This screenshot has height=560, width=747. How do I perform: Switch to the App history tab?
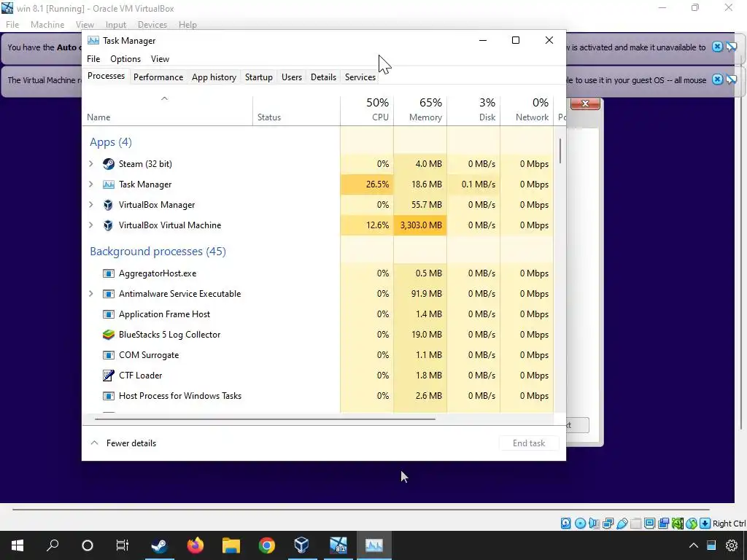214,77
